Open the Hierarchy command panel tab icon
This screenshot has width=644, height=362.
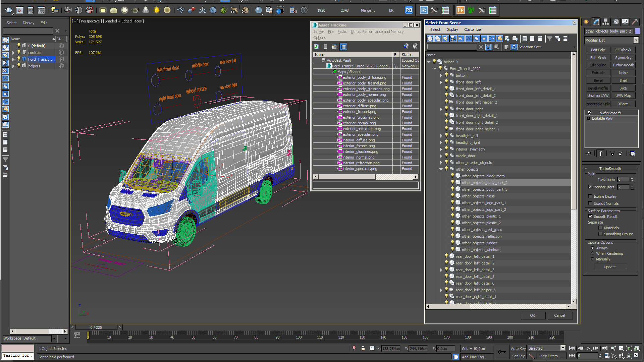tap(605, 22)
